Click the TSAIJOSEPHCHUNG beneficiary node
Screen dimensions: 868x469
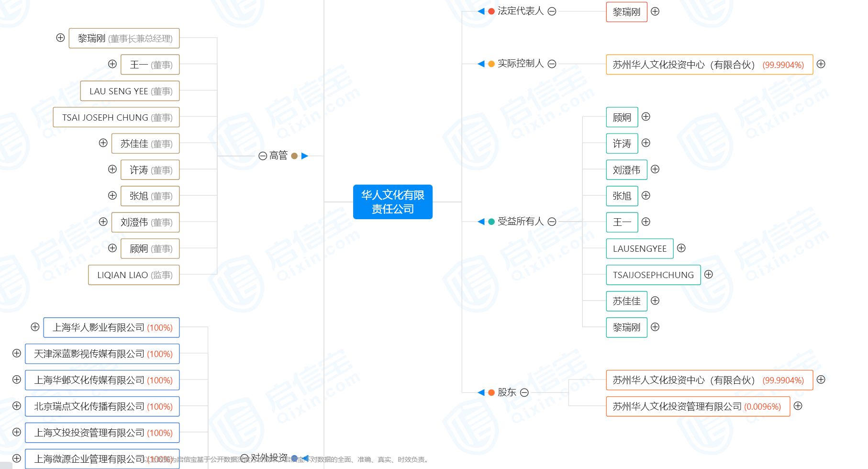(653, 275)
